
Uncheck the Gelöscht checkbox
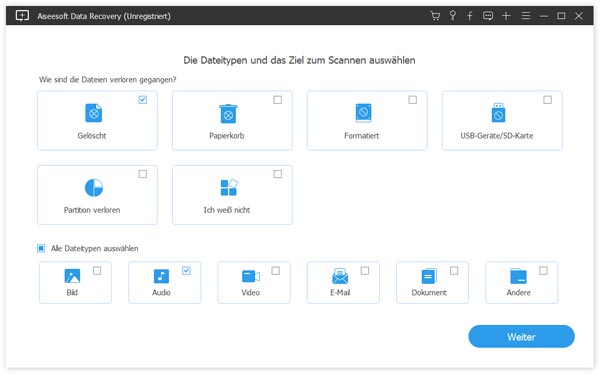pyautogui.click(x=143, y=100)
